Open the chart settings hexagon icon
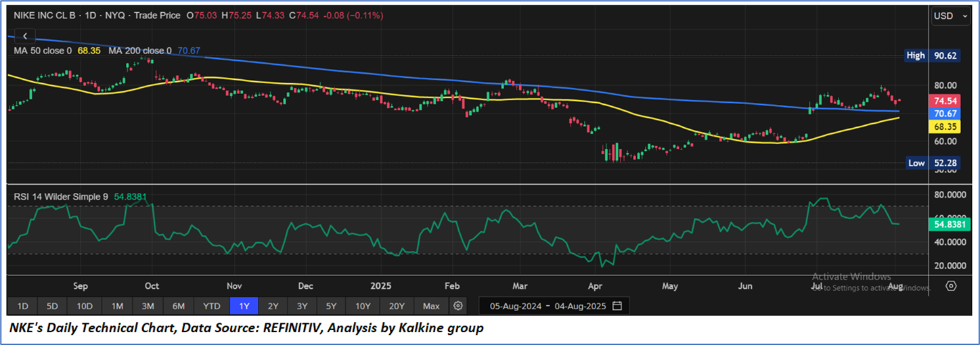 (x=951, y=285)
